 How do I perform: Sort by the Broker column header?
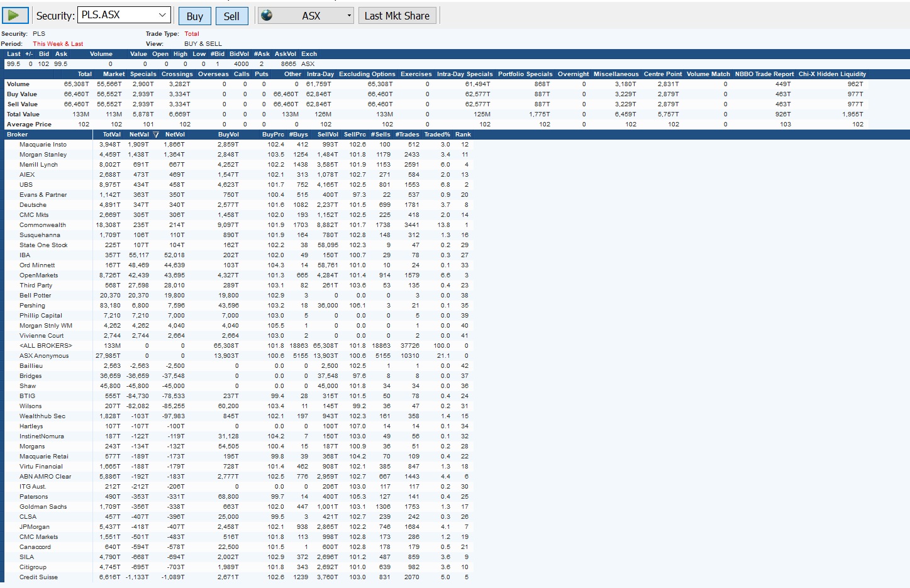coord(18,135)
